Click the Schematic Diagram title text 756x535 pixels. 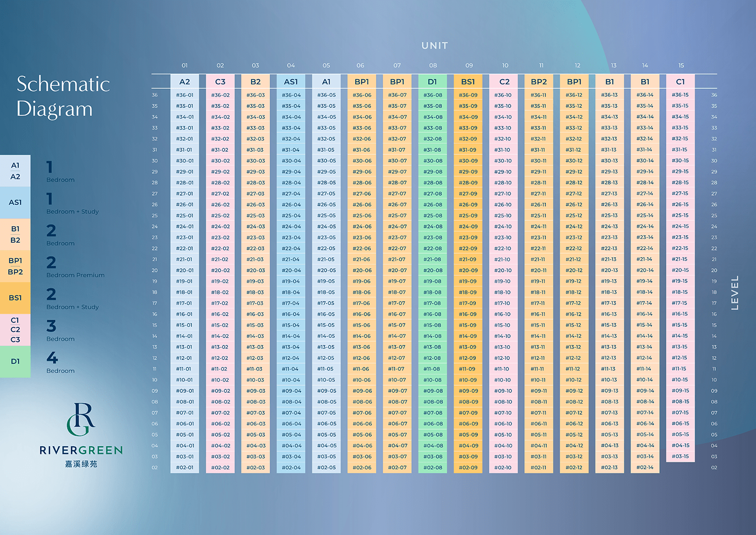pyautogui.click(x=63, y=96)
